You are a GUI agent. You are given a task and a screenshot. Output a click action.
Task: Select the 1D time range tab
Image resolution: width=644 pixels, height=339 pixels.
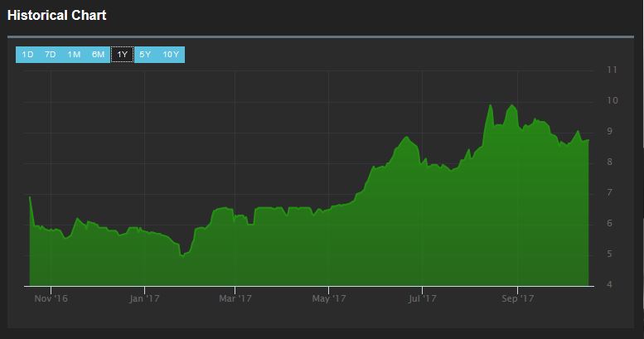pyautogui.click(x=27, y=55)
